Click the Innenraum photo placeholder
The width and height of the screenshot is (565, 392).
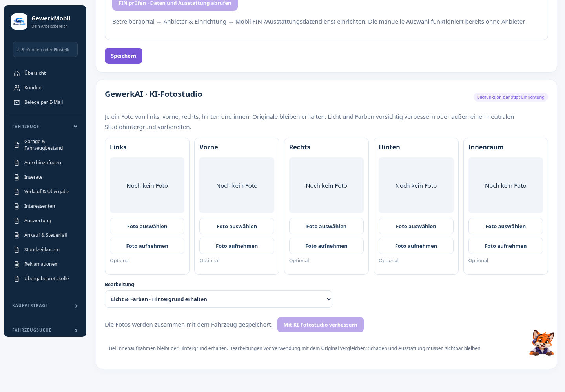tap(506, 185)
